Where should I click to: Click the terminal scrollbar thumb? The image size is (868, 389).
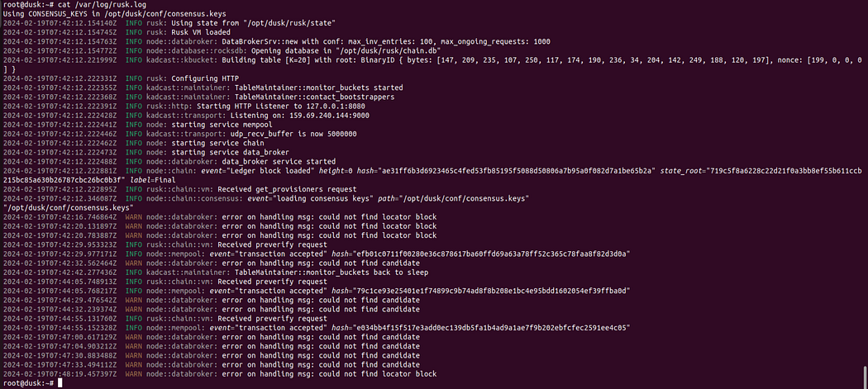click(864, 376)
